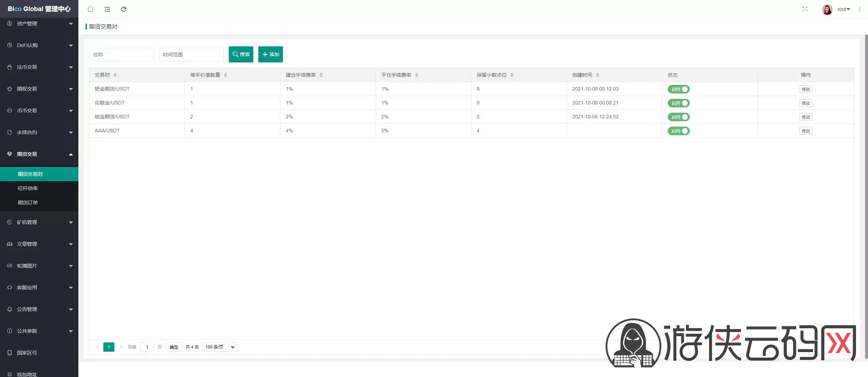Click the refresh icon in top bar

[124, 9]
